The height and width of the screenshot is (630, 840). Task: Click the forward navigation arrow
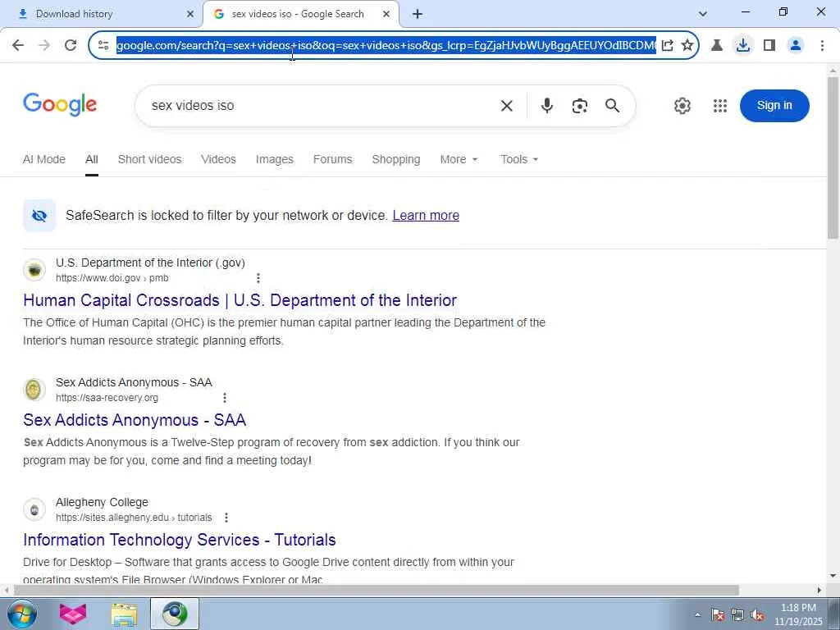tap(44, 46)
